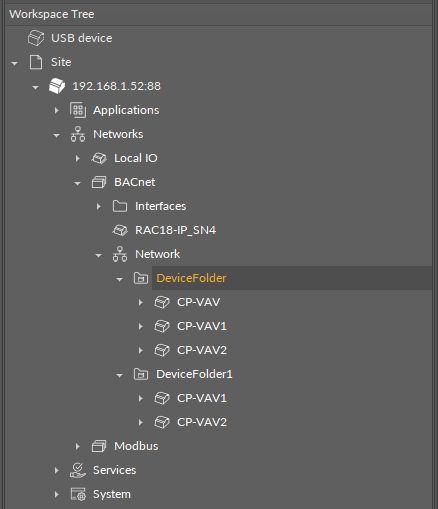
Task: Collapse the Network node under BACnet
Action: pos(98,255)
